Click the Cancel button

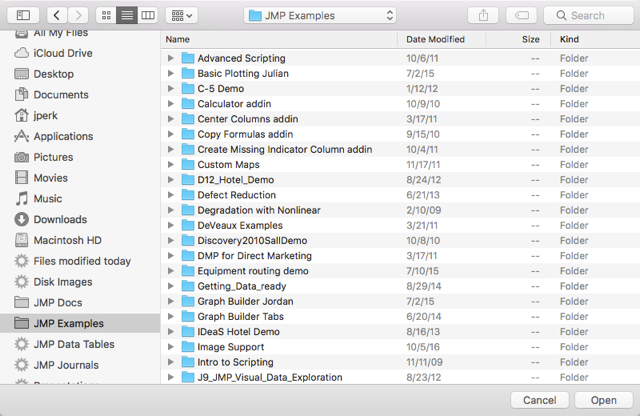tap(540, 400)
